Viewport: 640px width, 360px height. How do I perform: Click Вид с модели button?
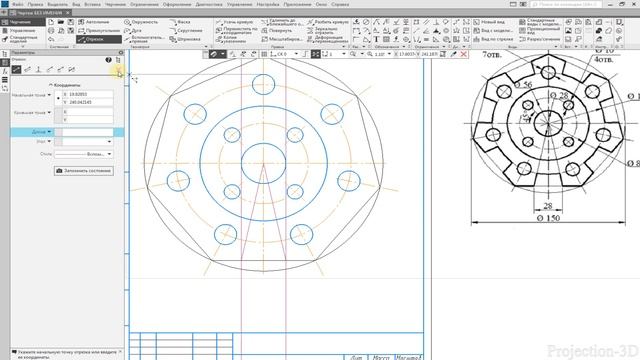pos(493,31)
